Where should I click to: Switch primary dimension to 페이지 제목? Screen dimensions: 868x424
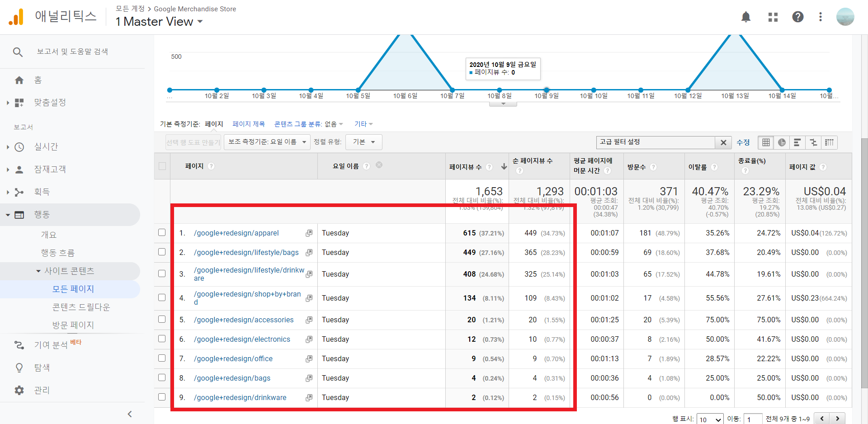pos(249,124)
